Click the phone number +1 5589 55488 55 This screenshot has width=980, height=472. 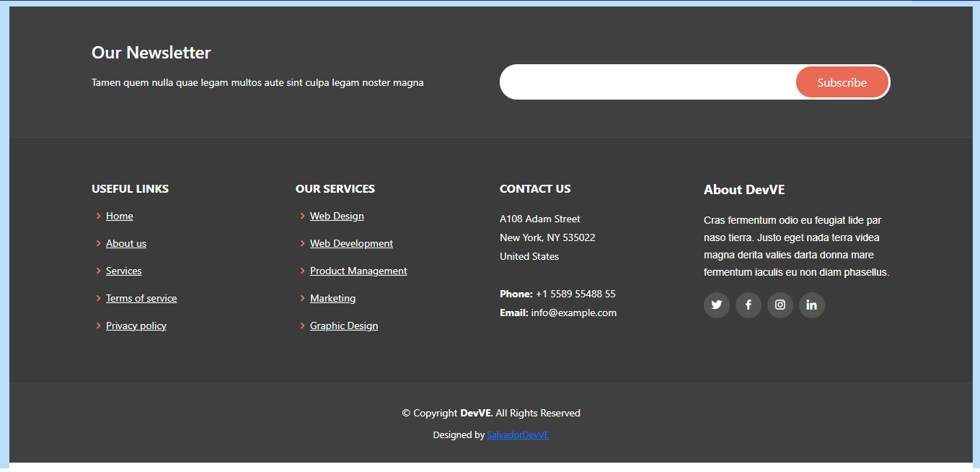575,294
